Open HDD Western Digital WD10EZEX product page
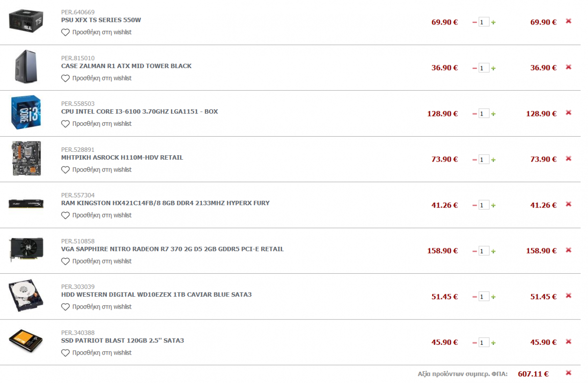This screenshot has width=588, height=383. [156, 295]
